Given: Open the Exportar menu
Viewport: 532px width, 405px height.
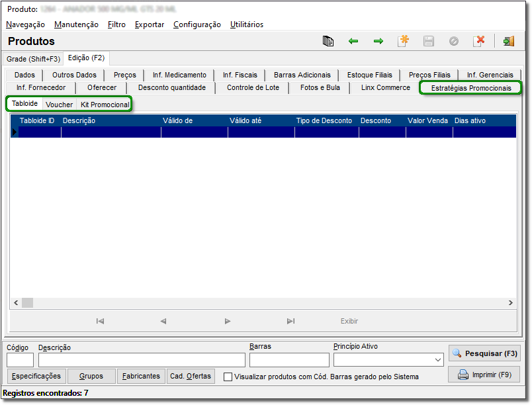Looking at the screenshot, I should tap(150, 24).
